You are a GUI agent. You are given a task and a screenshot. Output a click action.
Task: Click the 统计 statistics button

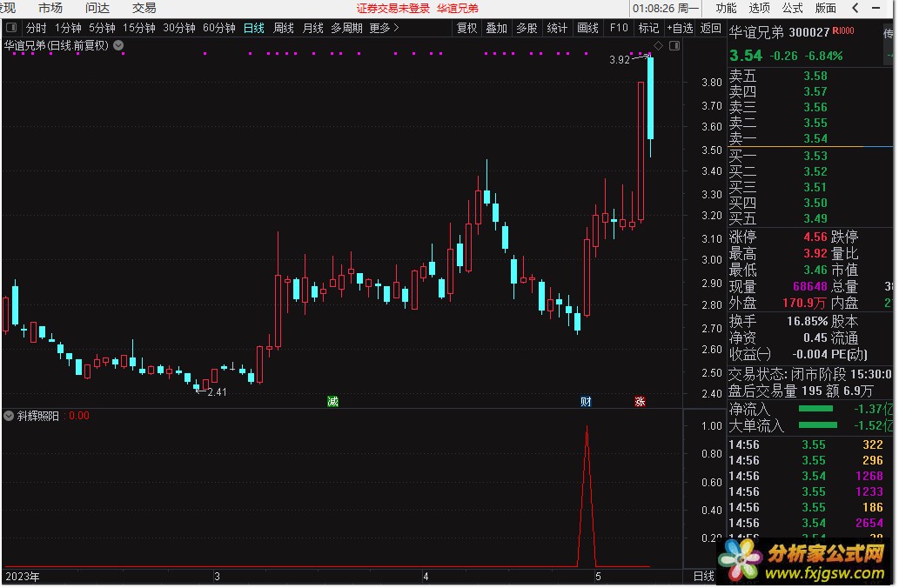pos(557,28)
